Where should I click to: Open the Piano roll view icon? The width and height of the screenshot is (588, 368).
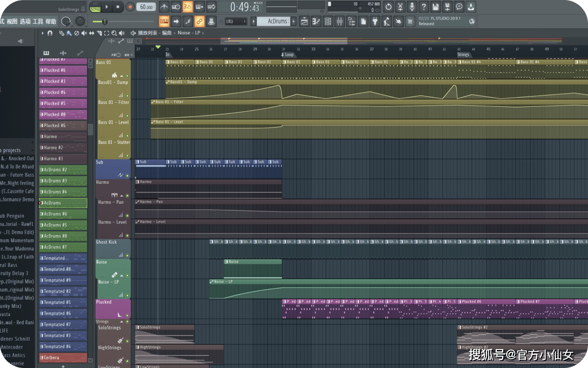pyautogui.click(x=316, y=21)
